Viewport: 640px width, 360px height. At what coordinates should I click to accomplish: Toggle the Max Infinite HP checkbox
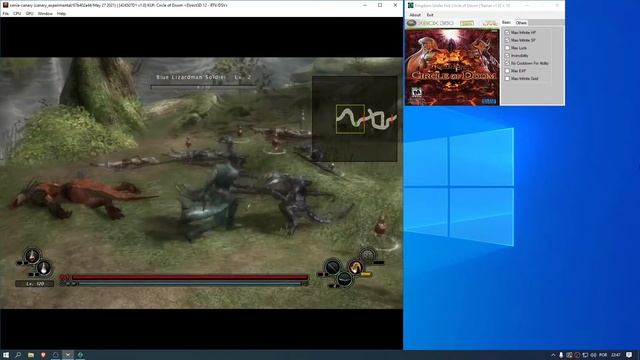click(x=507, y=32)
